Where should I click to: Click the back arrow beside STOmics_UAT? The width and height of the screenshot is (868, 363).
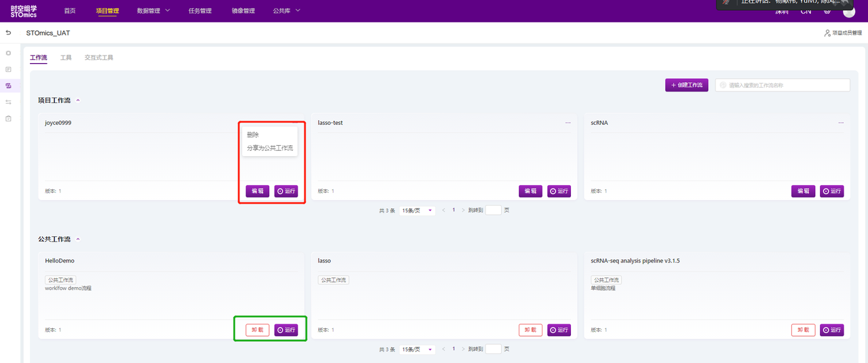click(8, 33)
